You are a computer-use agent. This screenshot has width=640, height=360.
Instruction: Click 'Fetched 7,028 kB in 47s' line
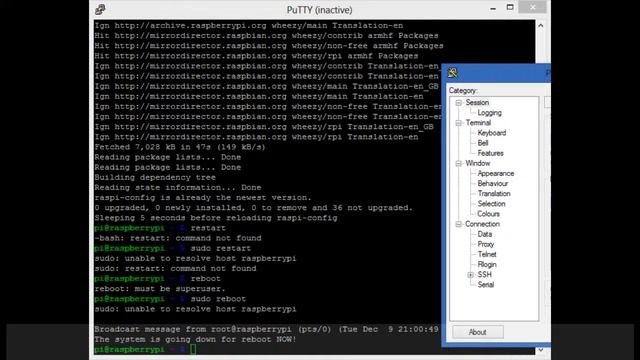point(180,147)
